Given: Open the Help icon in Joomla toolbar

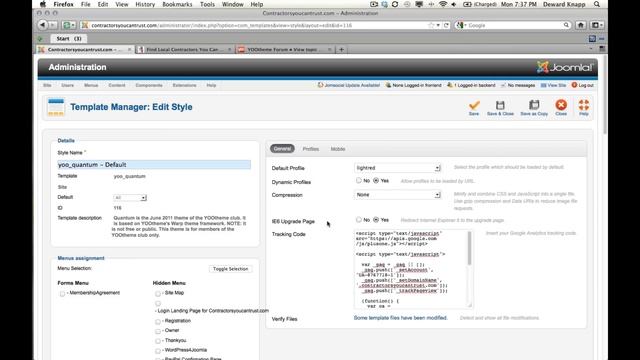Looking at the screenshot, I should [584, 105].
